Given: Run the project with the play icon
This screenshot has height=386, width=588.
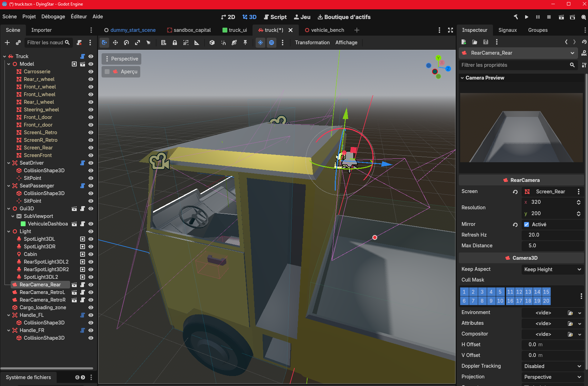Looking at the screenshot, I should (x=527, y=17).
